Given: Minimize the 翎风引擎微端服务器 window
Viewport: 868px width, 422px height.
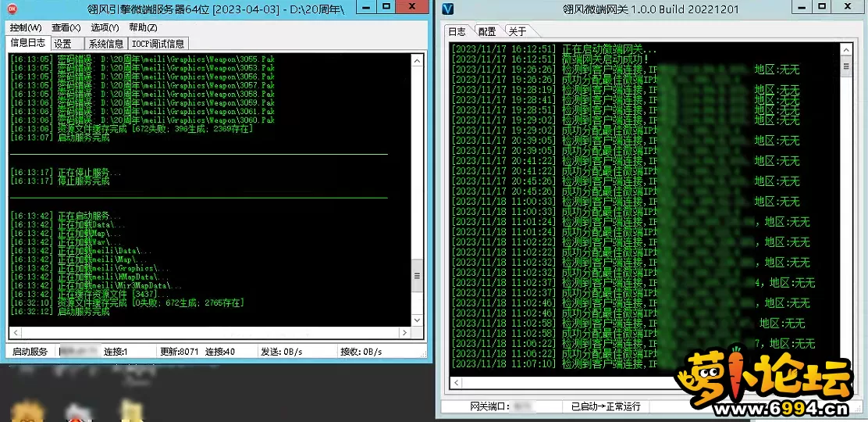Looking at the screenshot, I should [365, 7].
